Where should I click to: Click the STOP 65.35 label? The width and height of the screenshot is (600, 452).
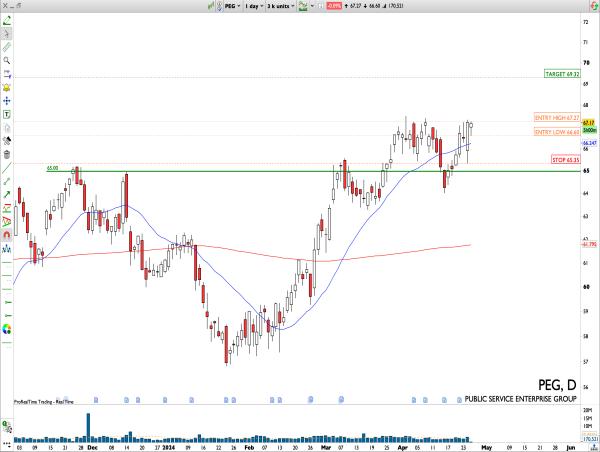[566, 160]
